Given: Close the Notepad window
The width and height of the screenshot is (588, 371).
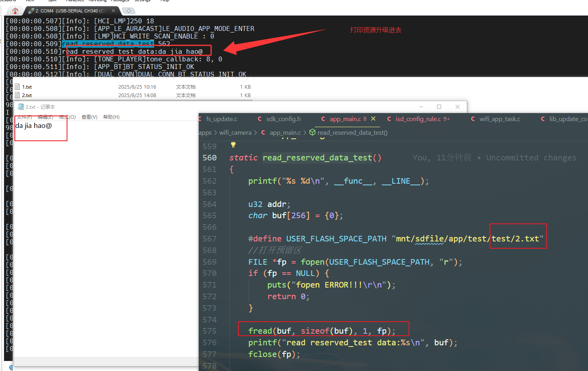Looking at the screenshot, I should pos(458,107).
